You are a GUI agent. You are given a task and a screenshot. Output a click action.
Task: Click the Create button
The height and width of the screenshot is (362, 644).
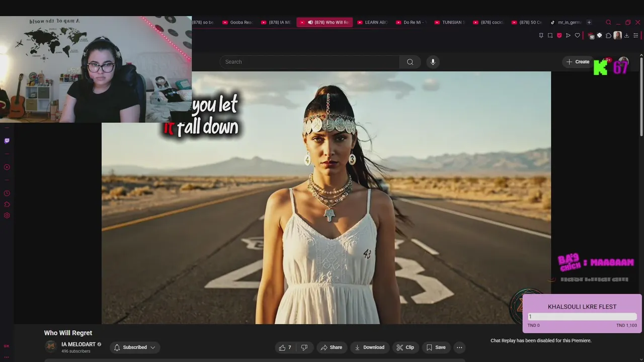(x=578, y=62)
